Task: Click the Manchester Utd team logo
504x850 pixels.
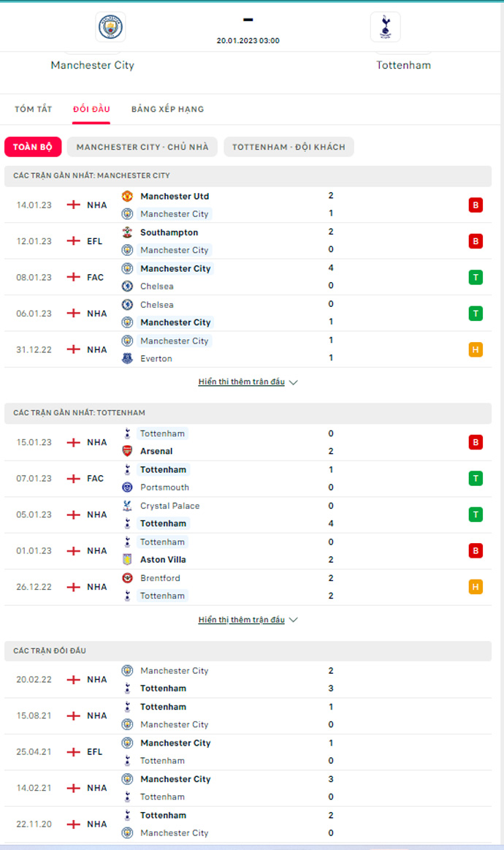Action: (x=127, y=196)
